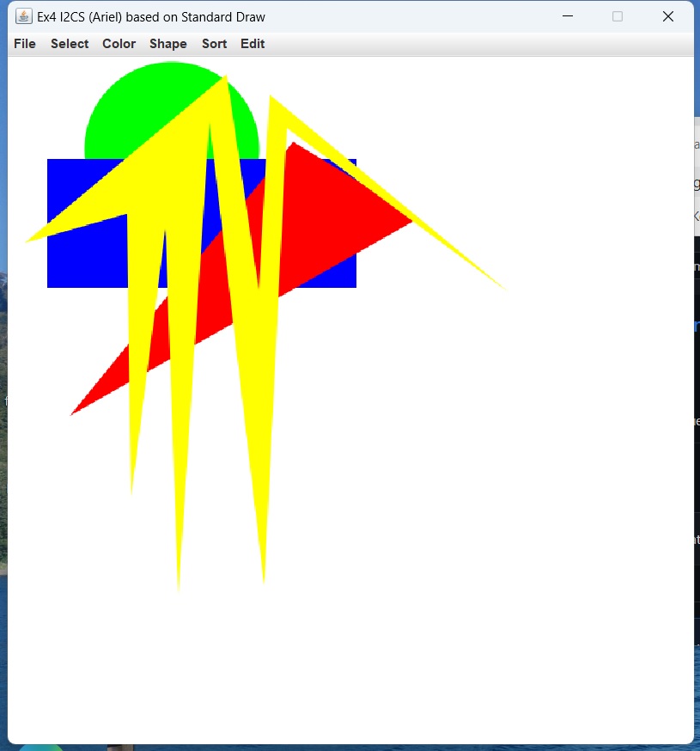Click the maximize window control
Image resolution: width=700 pixels, height=751 pixels.
pos(618,16)
